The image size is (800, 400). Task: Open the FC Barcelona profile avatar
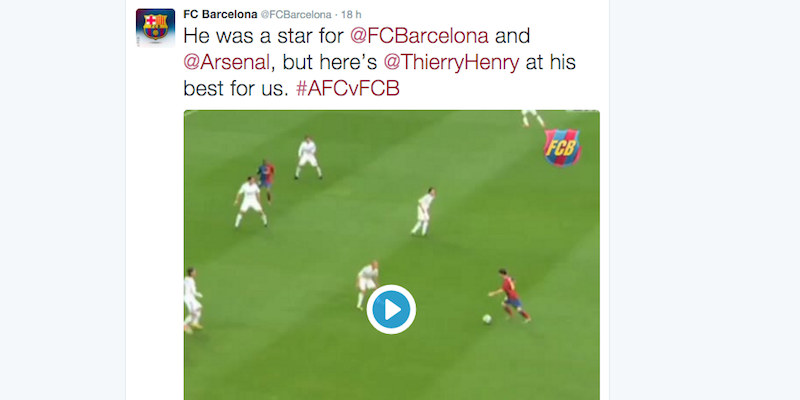(x=155, y=28)
